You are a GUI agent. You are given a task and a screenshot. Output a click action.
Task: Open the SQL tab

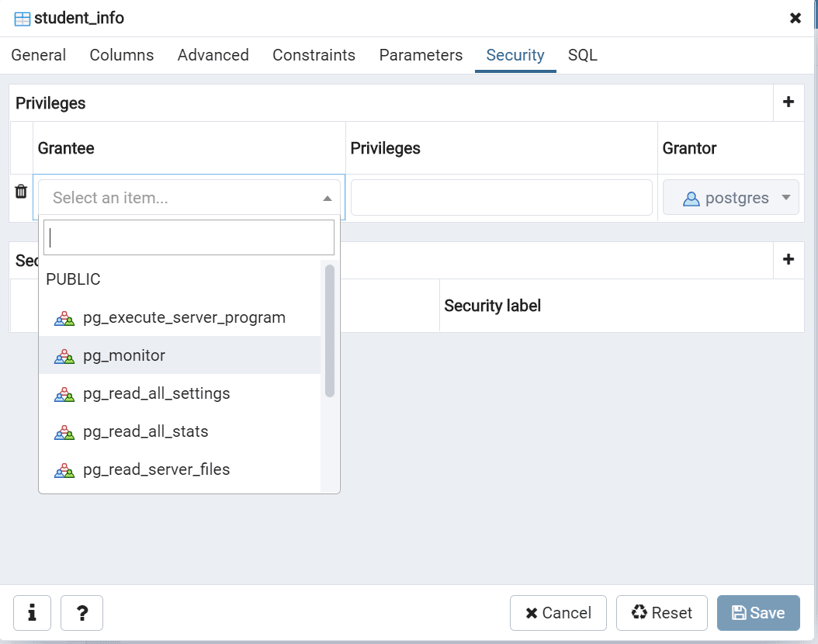(x=582, y=55)
